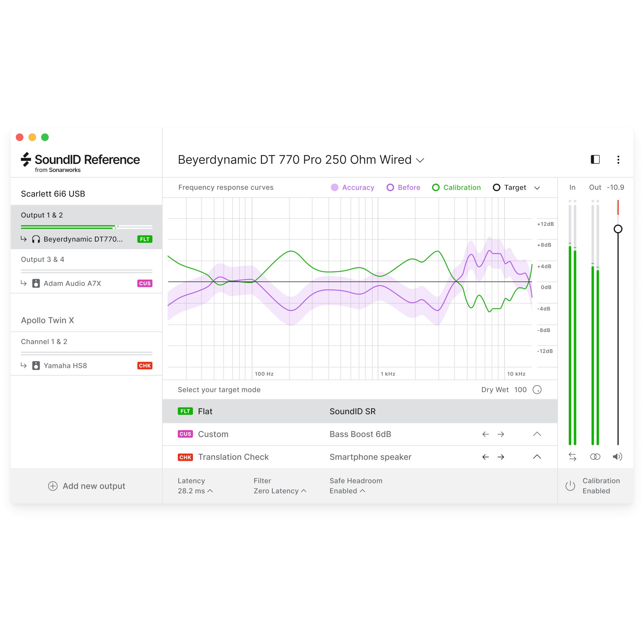The image size is (644, 644).
Task: Click the Bass Boost 6dB preset name
Action: click(x=360, y=434)
